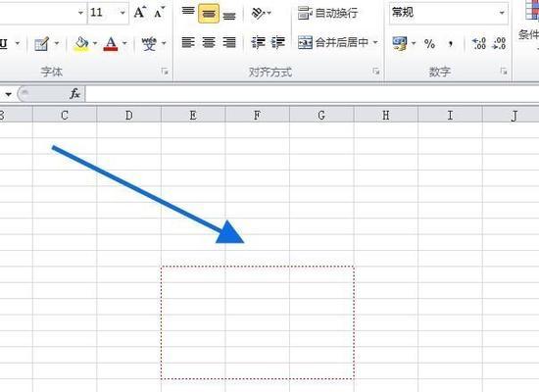Select the borders tool icon
The height and width of the screenshot is (392, 539).
pos(41,44)
